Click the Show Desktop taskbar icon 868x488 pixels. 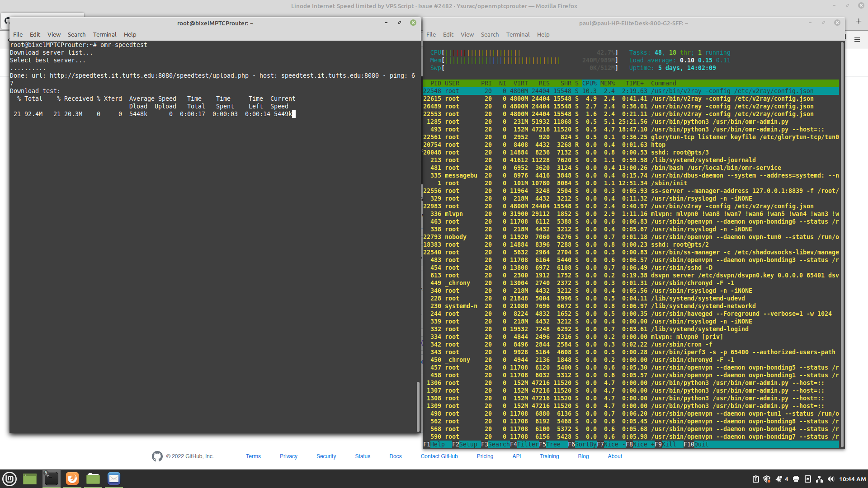coord(30,479)
